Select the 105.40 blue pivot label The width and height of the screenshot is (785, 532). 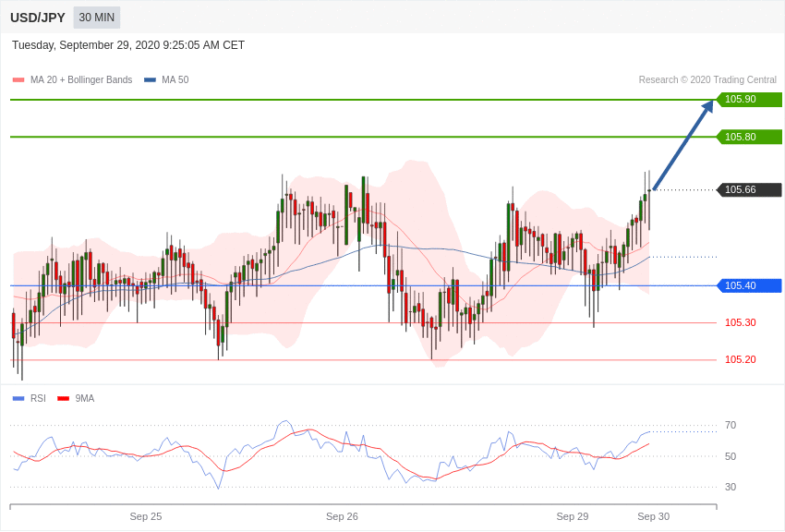tap(749, 285)
